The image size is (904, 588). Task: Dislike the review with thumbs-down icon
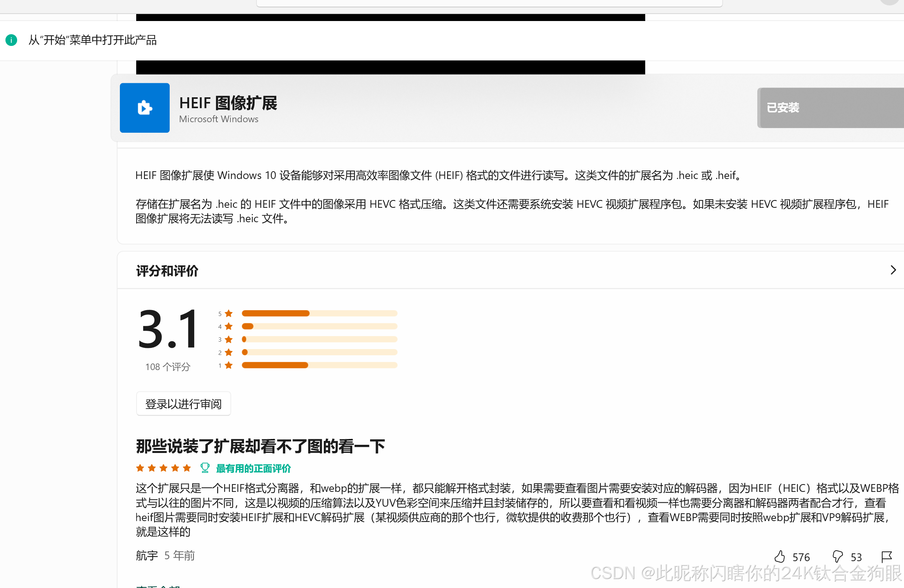click(837, 556)
